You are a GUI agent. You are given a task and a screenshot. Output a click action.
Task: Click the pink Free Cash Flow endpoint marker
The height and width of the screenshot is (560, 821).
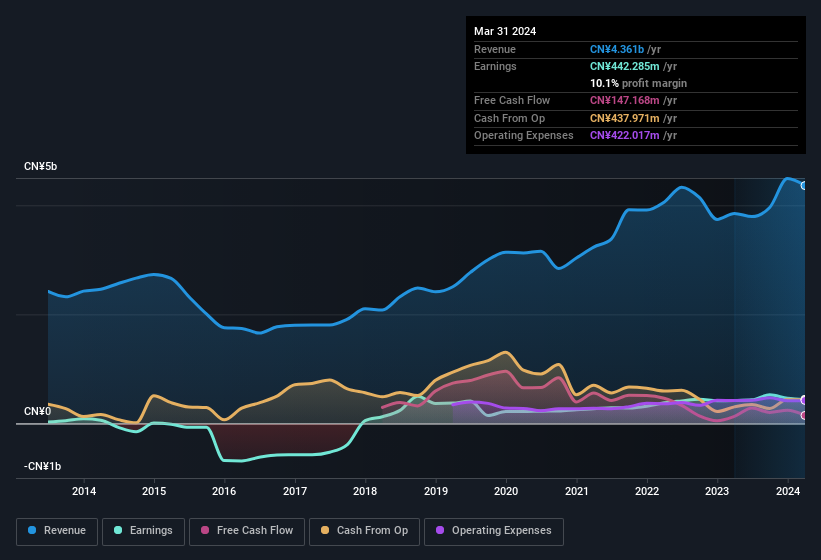tap(804, 415)
